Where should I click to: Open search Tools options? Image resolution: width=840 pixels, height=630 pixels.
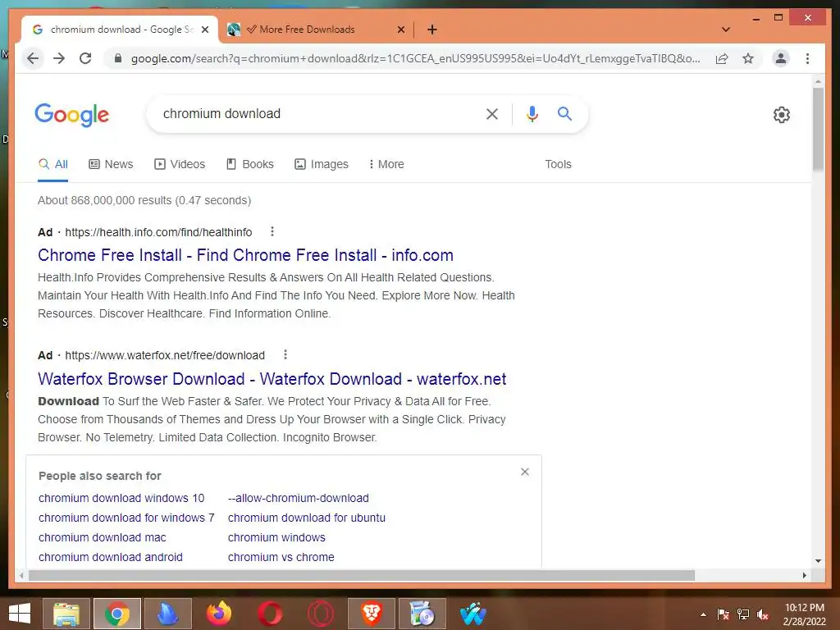[558, 164]
